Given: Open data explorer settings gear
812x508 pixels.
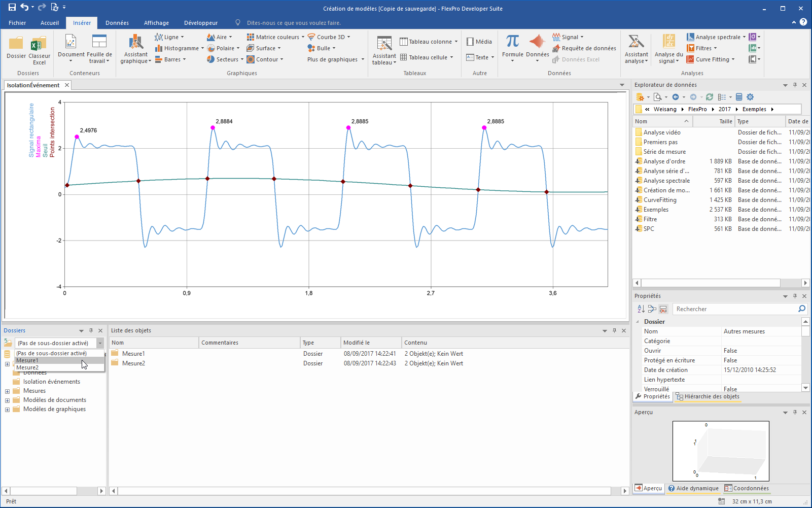Looking at the screenshot, I should point(750,97).
